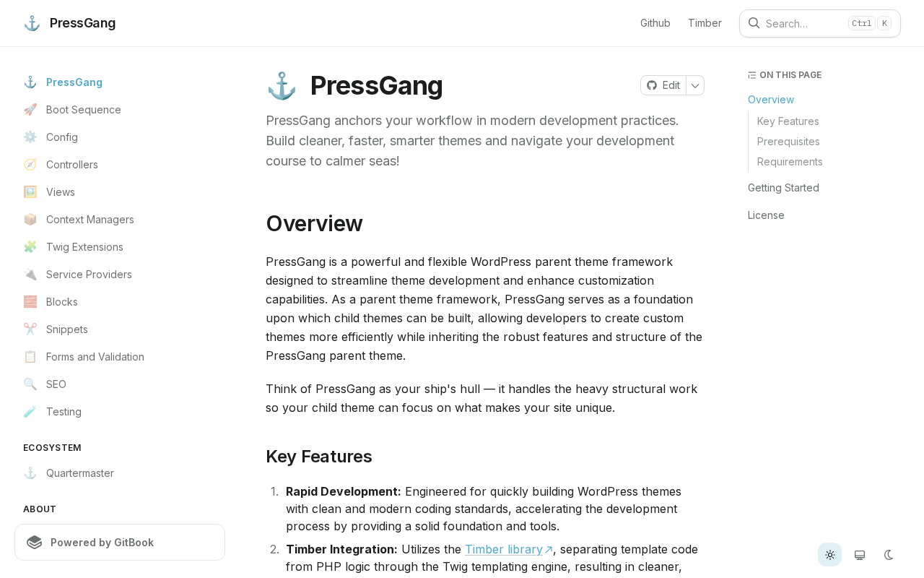This screenshot has width=924, height=578.
Task: Click the Edit button on the page
Action: (x=663, y=85)
